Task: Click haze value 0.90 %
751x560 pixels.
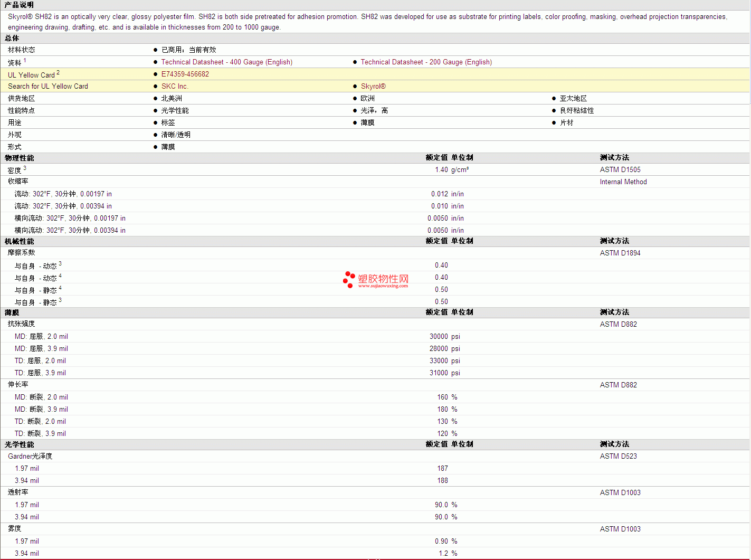Action: (446, 541)
